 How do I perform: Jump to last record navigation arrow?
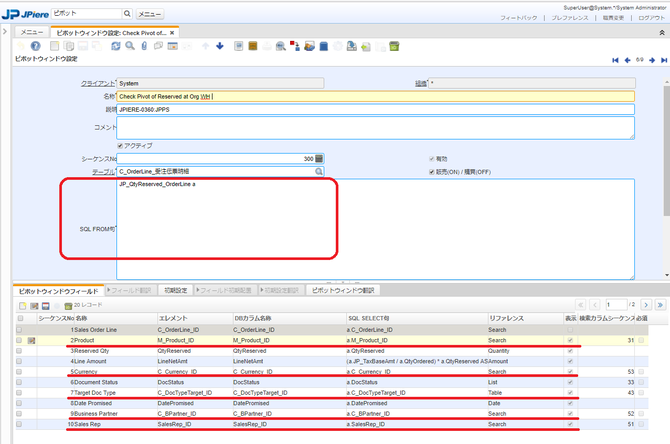[x=664, y=60]
